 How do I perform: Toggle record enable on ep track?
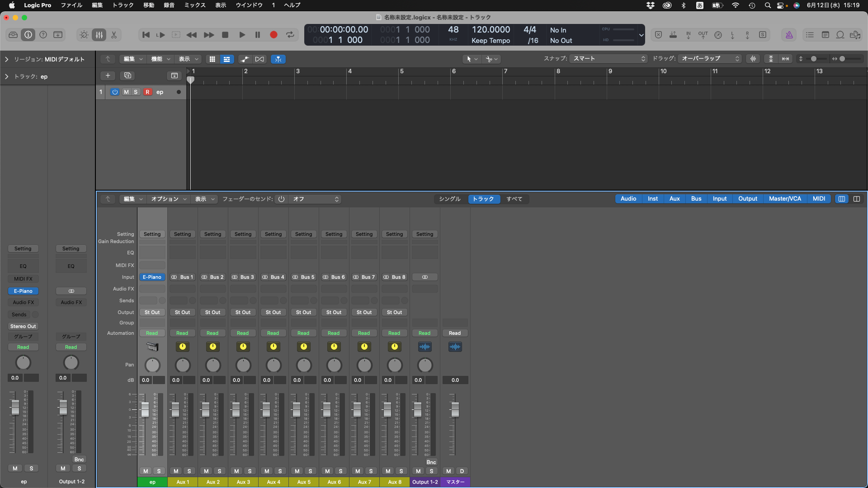(x=147, y=92)
